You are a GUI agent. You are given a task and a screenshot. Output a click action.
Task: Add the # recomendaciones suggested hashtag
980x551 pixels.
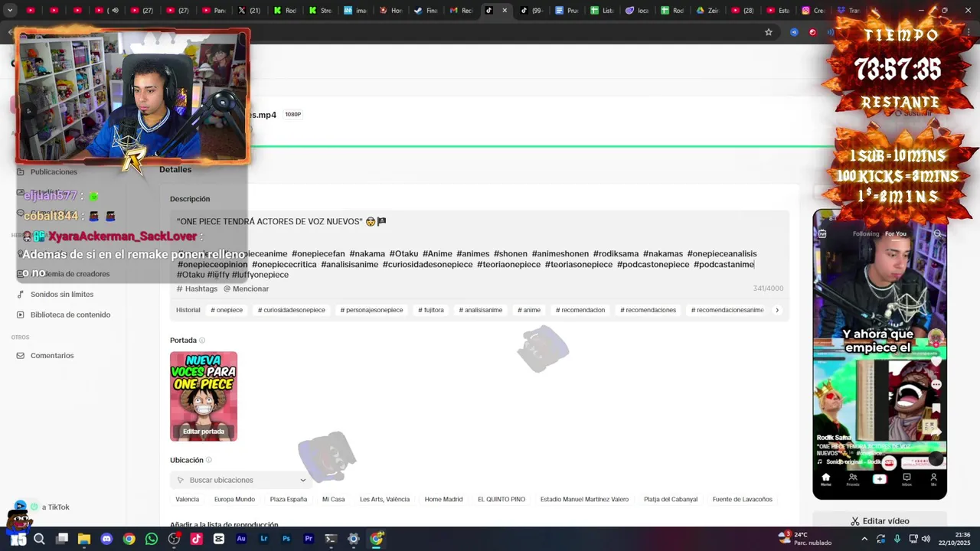[648, 310]
